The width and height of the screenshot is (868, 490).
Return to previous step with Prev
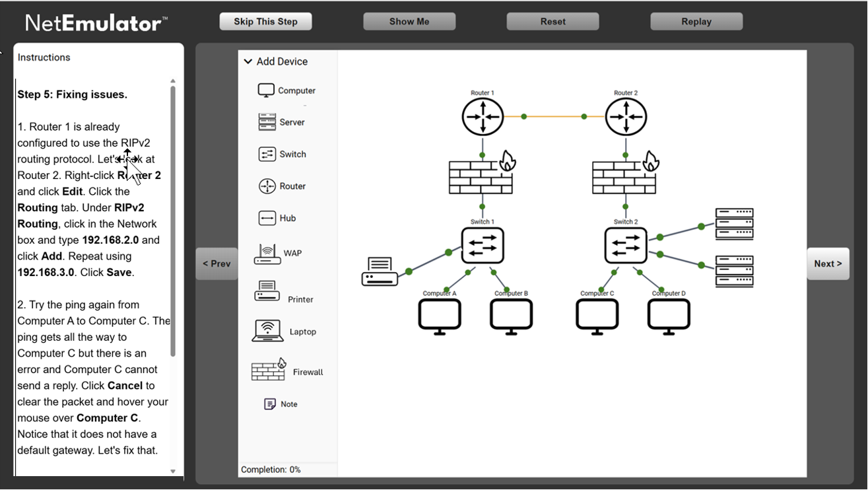tap(217, 263)
